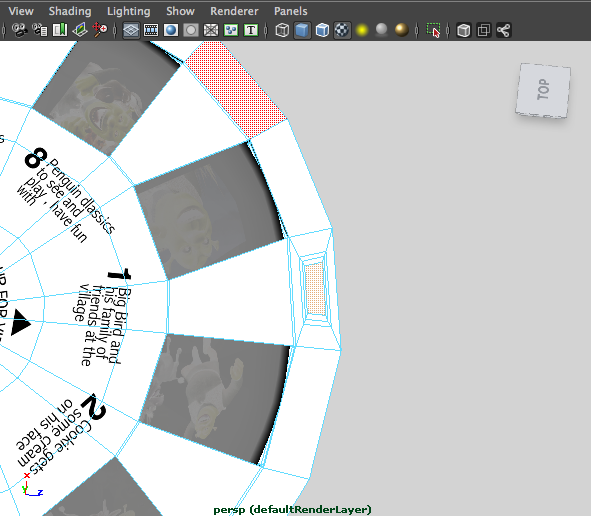
Task: Toggle the X-Ray cube icon
Action: (464, 30)
